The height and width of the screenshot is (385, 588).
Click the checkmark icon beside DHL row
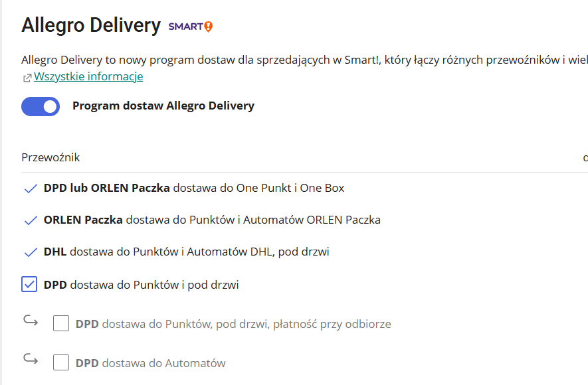tap(30, 252)
